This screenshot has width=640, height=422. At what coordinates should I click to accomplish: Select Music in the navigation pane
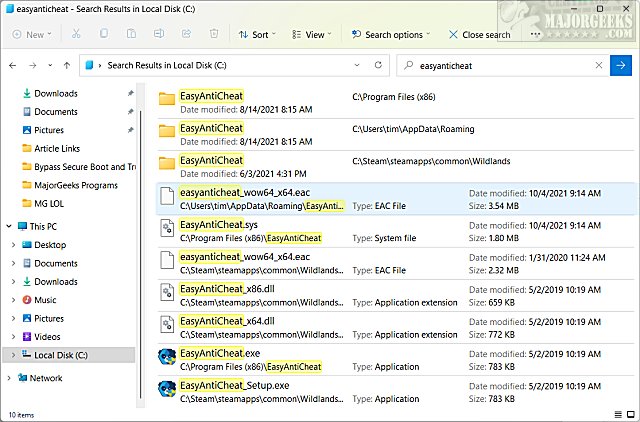45,300
